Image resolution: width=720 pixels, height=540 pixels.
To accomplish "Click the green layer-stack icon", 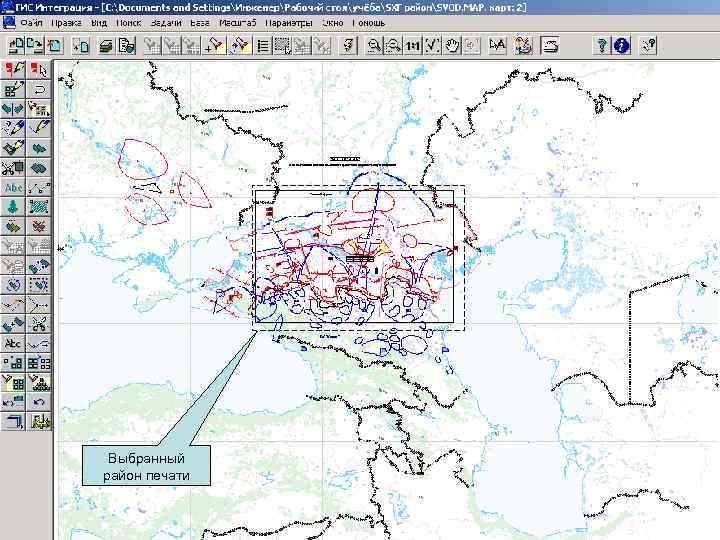I will click(x=106, y=45).
